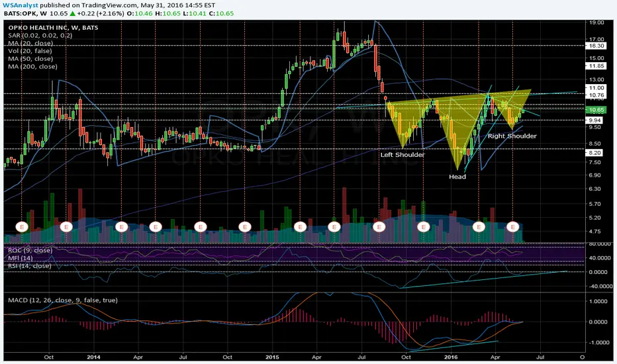Image resolution: width=617 pixels, height=364 pixels.
Task: Click the 9.94 price level tag
Action: coord(595,120)
